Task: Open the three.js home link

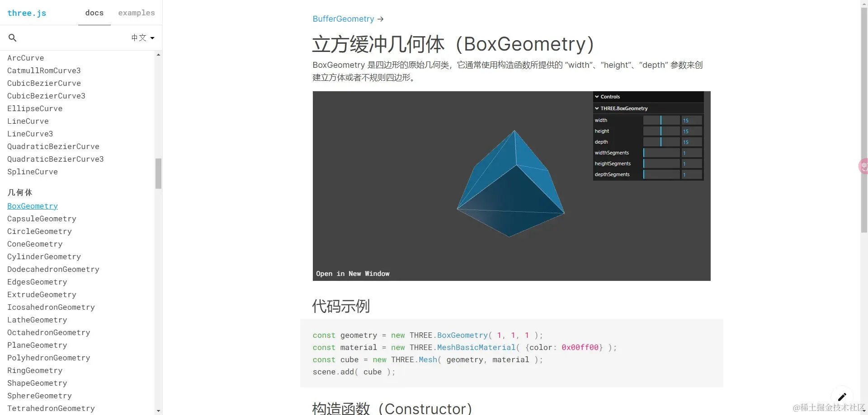Action: pyautogui.click(x=27, y=13)
